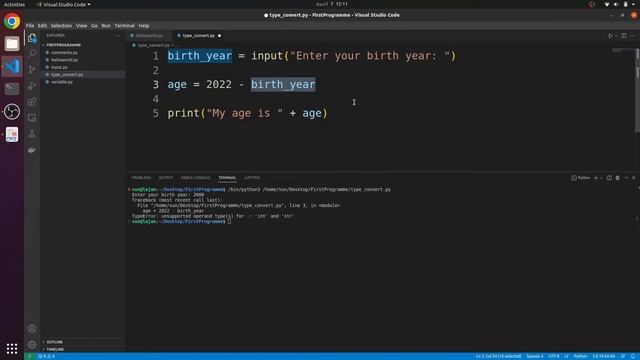
Task: Change line ending via LF status item
Action: (x=567, y=356)
